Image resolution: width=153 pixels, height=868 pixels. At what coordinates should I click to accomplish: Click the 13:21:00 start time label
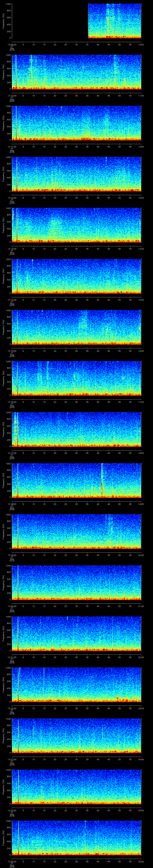tap(12, 657)
